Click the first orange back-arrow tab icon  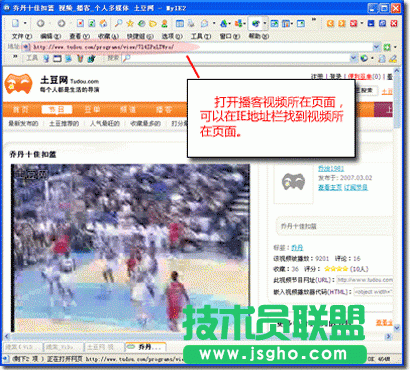point(330,23)
